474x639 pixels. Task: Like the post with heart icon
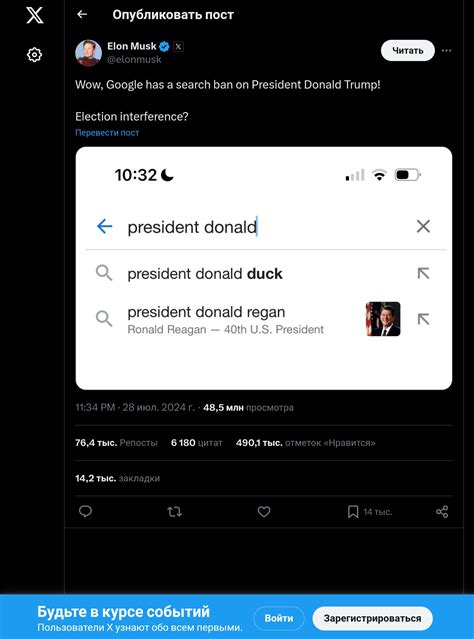[264, 511]
